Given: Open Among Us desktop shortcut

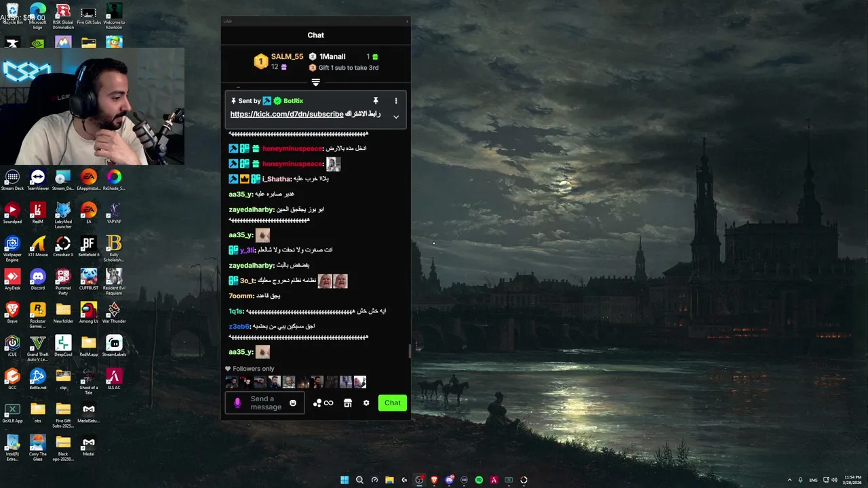Looking at the screenshot, I should pos(88,313).
